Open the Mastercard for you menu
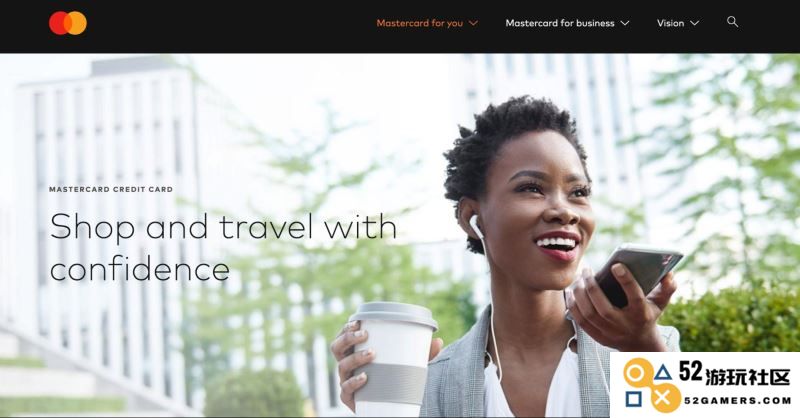This screenshot has width=800, height=418. point(419,23)
